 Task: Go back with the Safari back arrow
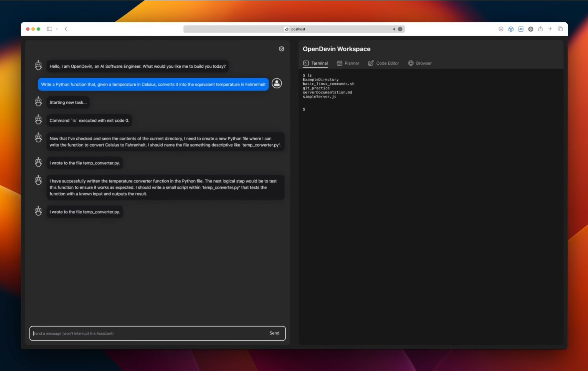(x=66, y=29)
